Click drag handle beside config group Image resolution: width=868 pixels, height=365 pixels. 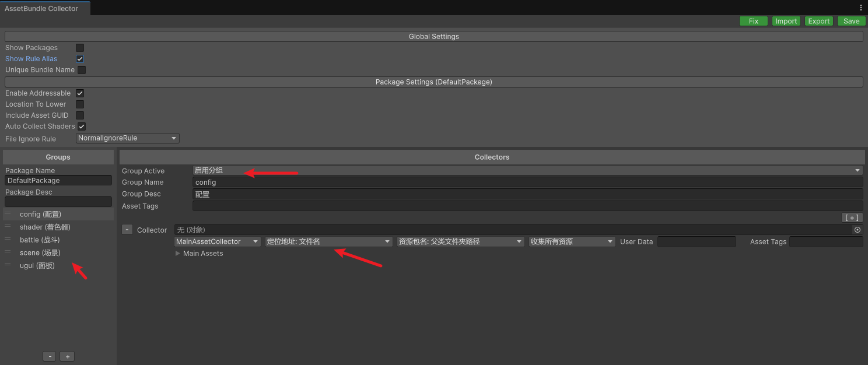(8, 214)
